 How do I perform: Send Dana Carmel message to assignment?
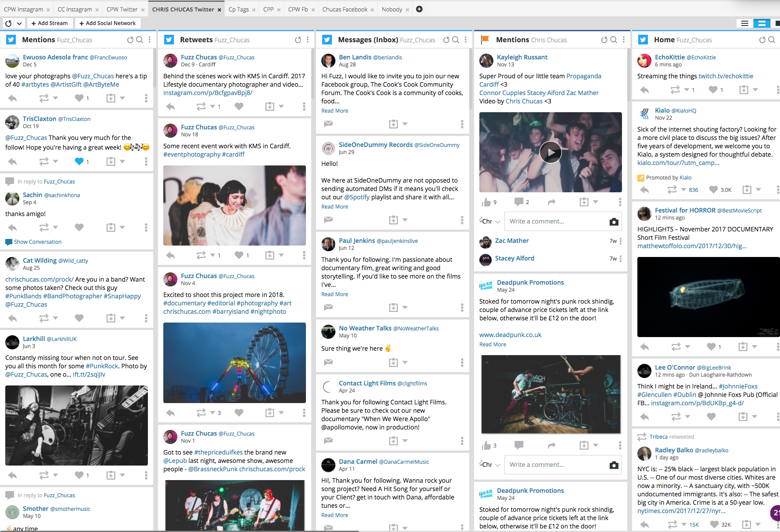[394, 527]
